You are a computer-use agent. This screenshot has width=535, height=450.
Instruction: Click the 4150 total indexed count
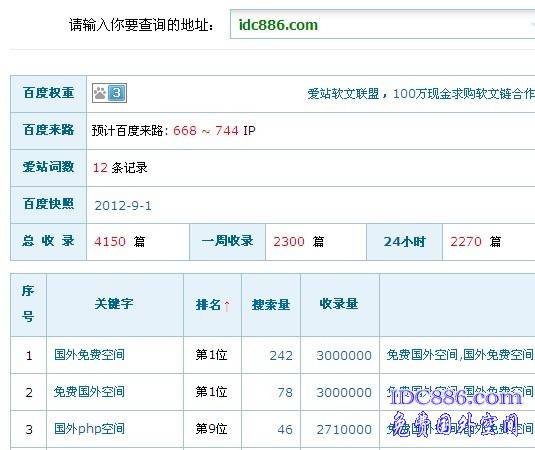click(x=110, y=242)
